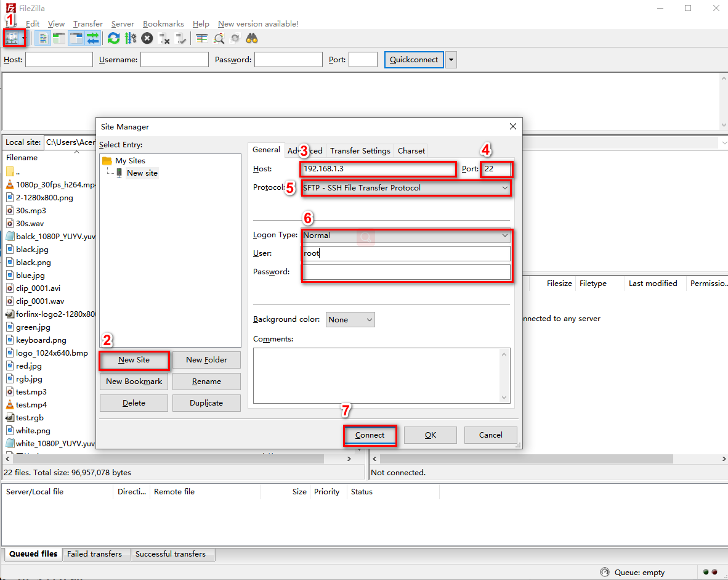Screen dimensions: 728x580
Task: Toggle synchronized browsing icon
Action: click(x=235, y=38)
